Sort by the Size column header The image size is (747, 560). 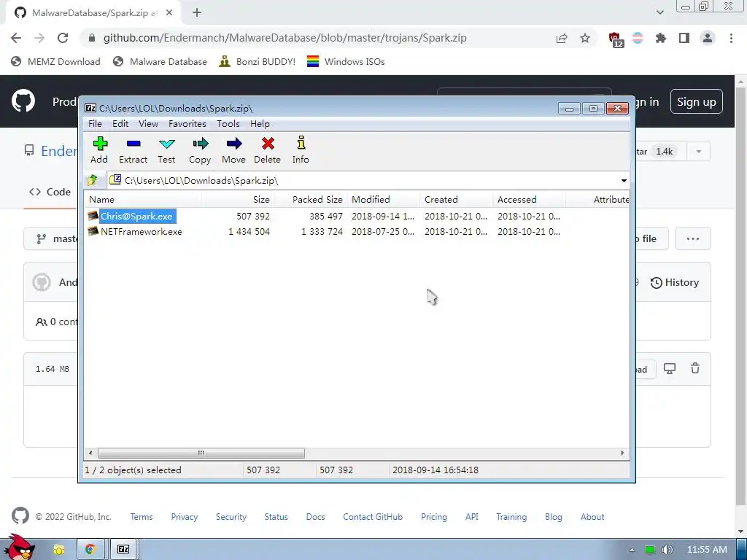click(x=238, y=200)
